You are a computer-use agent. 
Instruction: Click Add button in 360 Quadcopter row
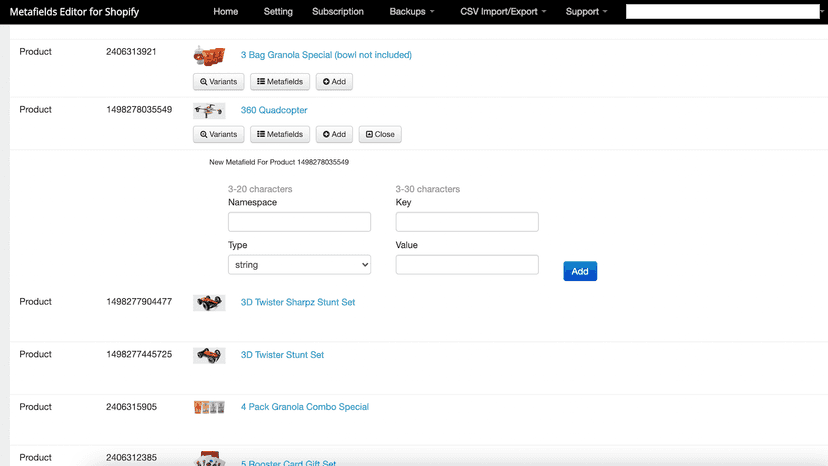click(x=334, y=134)
